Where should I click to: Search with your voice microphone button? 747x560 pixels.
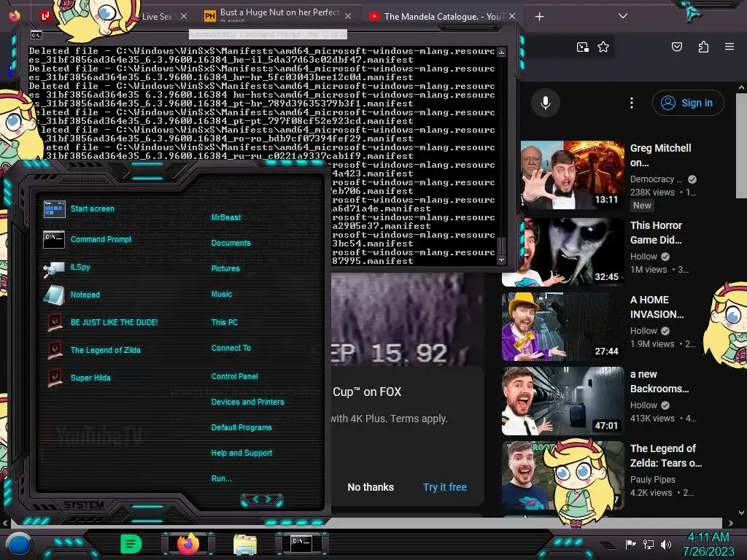pyautogui.click(x=546, y=103)
